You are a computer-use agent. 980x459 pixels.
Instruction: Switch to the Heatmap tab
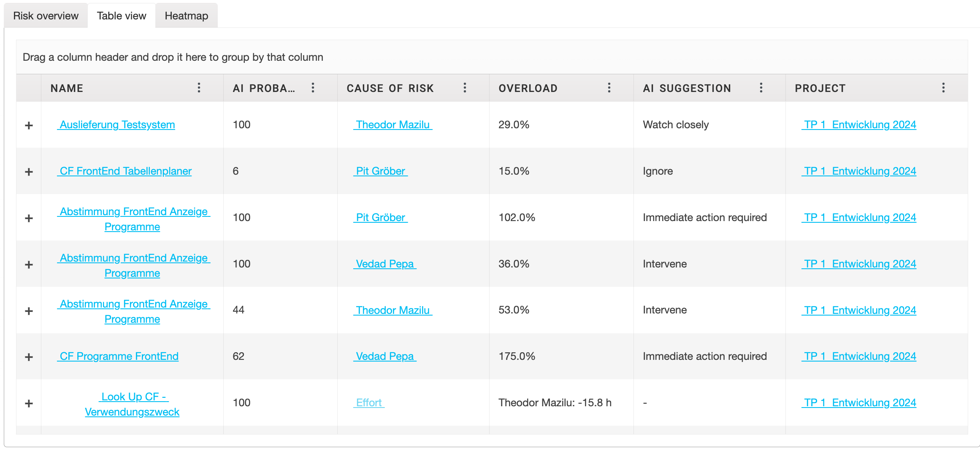tap(187, 16)
